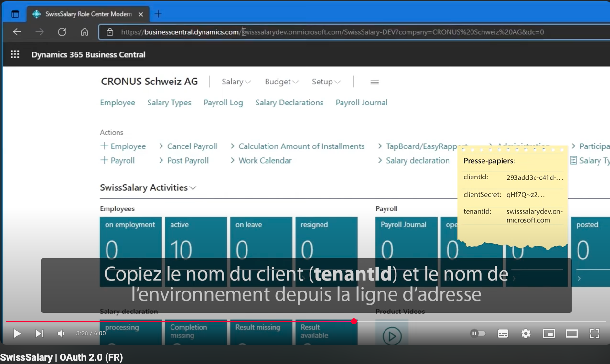Open the Dynamics 365 app launcher
610x364 pixels.
(15, 54)
